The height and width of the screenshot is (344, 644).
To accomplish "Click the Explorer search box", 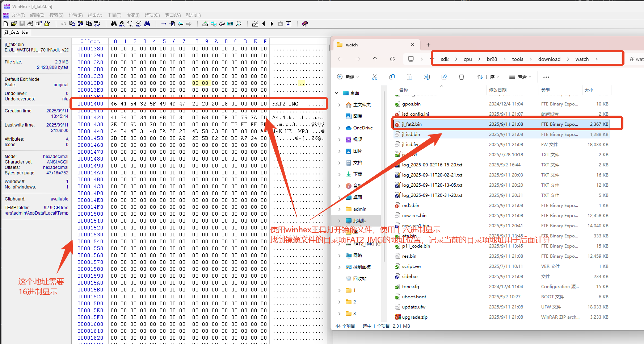I will tap(636, 59).
